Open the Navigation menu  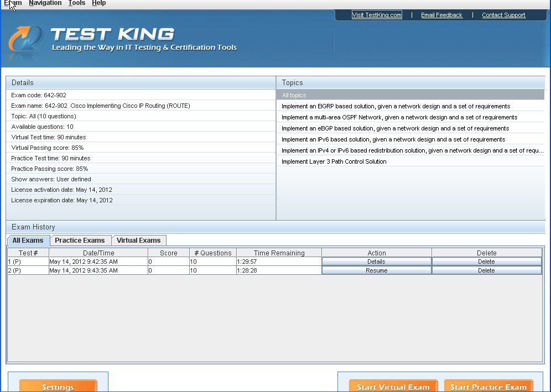(45, 3)
